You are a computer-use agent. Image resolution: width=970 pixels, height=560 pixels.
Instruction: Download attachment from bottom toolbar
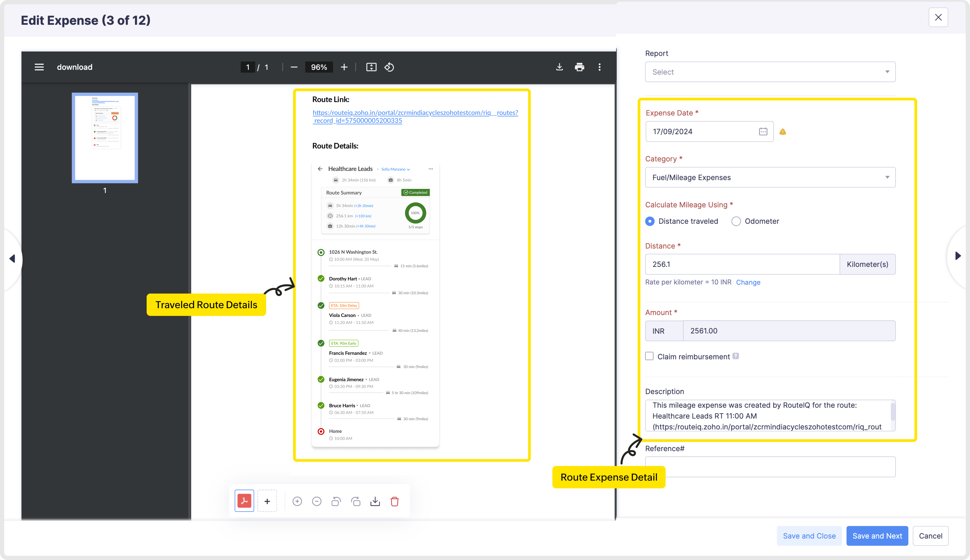[375, 501]
